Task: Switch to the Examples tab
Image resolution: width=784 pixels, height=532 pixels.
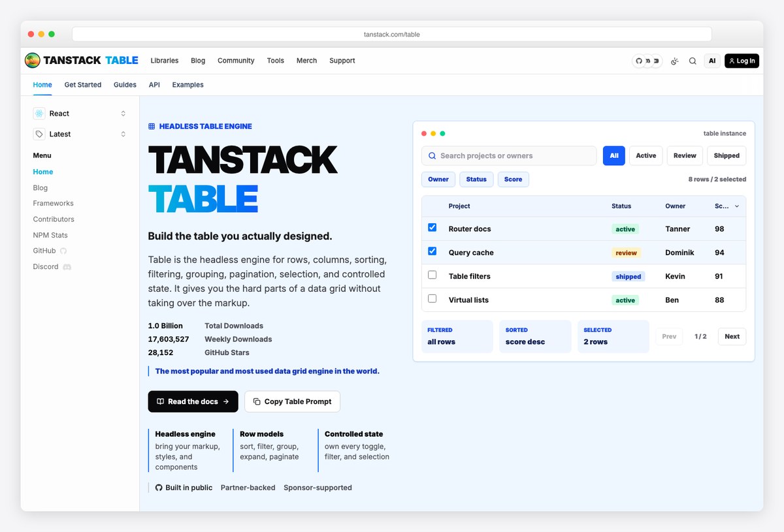Action: pos(188,85)
